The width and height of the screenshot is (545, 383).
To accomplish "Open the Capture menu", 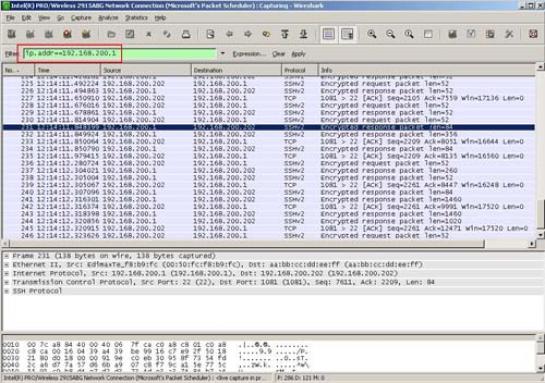I will pos(81,18).
